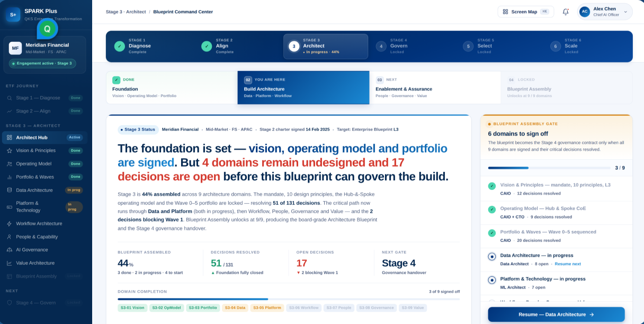Click the Data Architecture database icon
This screenshot has width=644, height=324.
[10, 190]
